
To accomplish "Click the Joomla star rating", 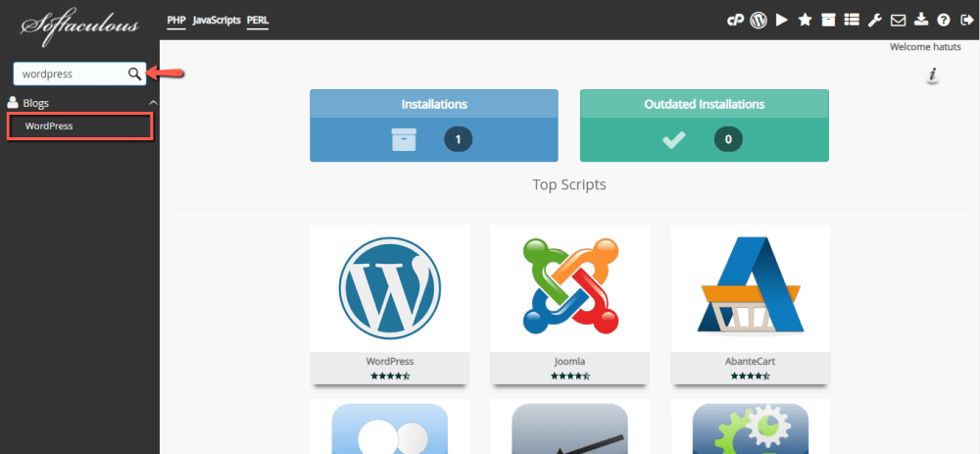I will 570,376.
